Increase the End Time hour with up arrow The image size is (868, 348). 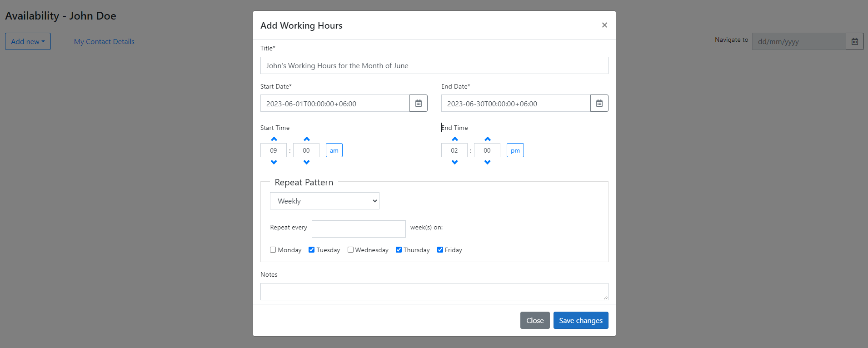tap(454, 139)
